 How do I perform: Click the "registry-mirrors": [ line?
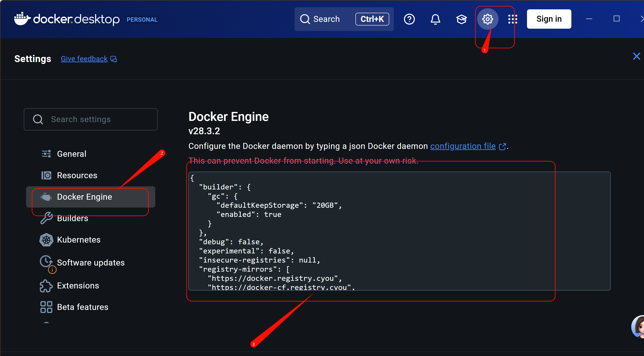click(244, 269)
